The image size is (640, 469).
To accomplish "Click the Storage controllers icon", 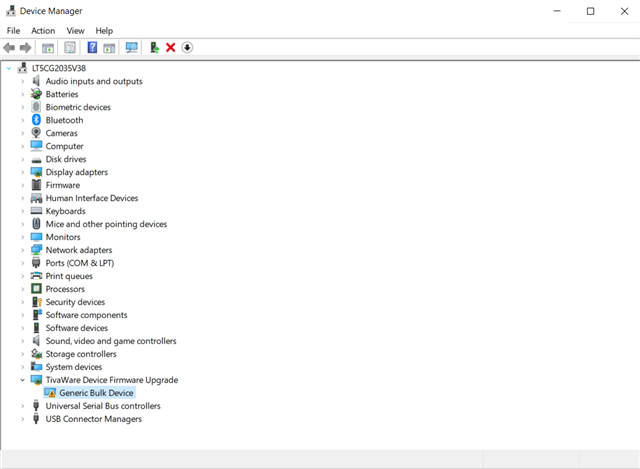I will point(36,354).
